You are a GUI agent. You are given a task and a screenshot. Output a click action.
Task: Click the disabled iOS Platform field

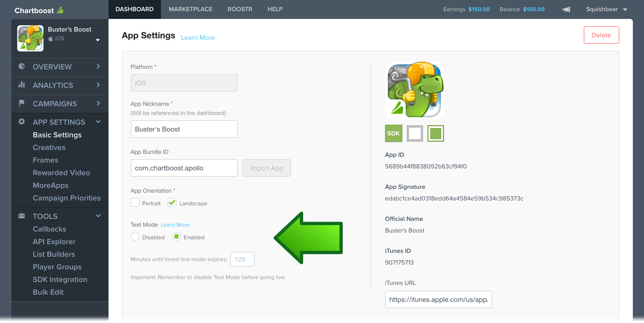tap(184, 83)
